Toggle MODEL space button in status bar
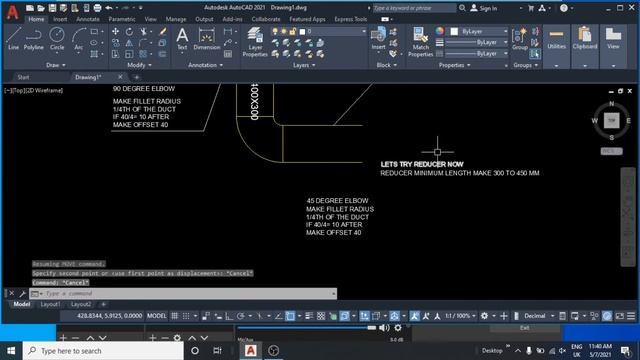Image resolution: width=640 pixels, height=360 pixels. pyautogui.click(x=157, y=316)
